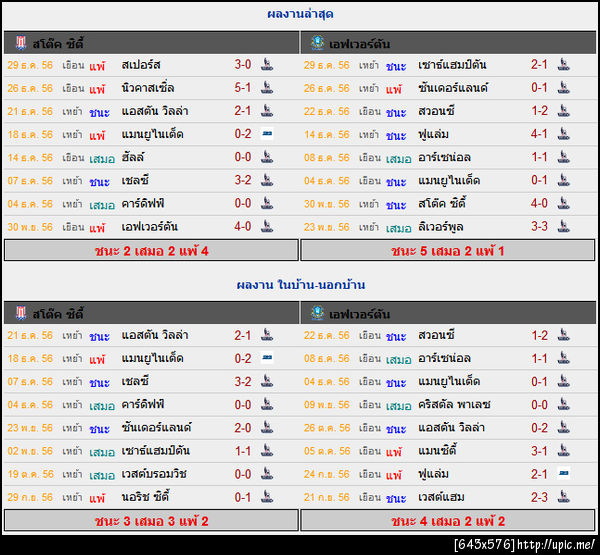Open match icon for สโต๊ค ซิตี้ 4-0 row
600x555 pixels.
click(563, 203)
